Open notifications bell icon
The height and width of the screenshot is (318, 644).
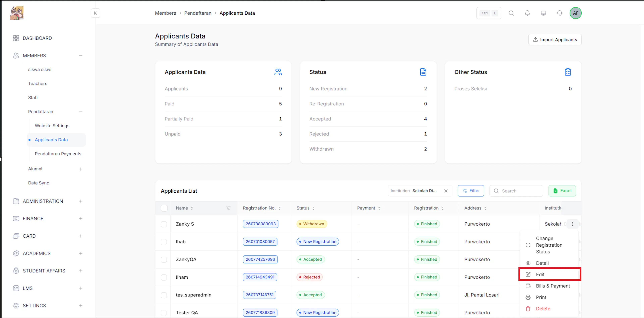tap(527, 13)
